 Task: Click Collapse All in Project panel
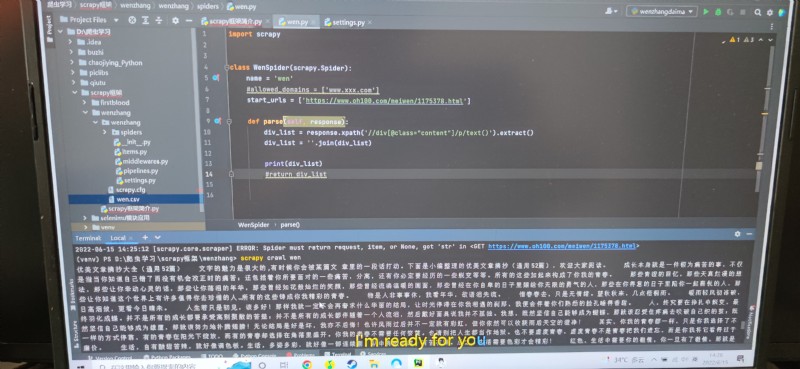159,20
